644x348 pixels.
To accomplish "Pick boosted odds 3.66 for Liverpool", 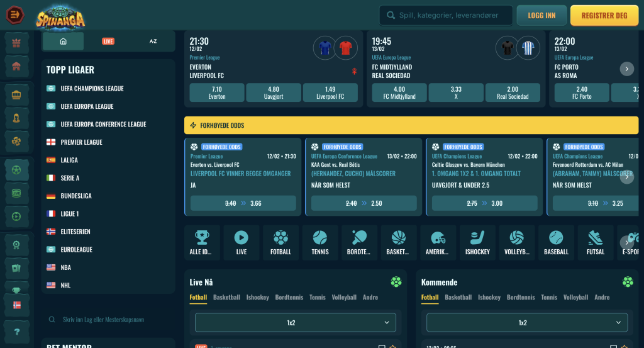I will click(243, 203).
